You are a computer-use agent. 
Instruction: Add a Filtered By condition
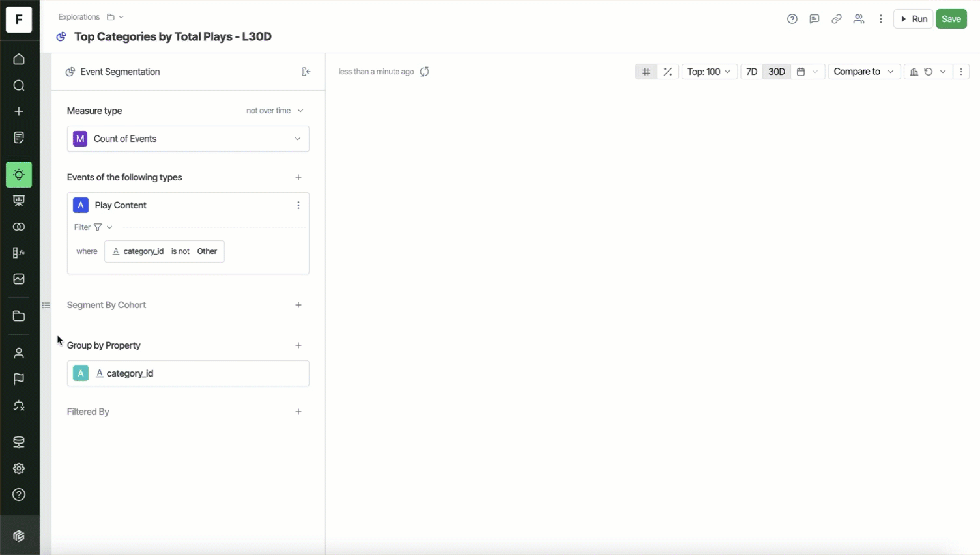pos(298,412)
